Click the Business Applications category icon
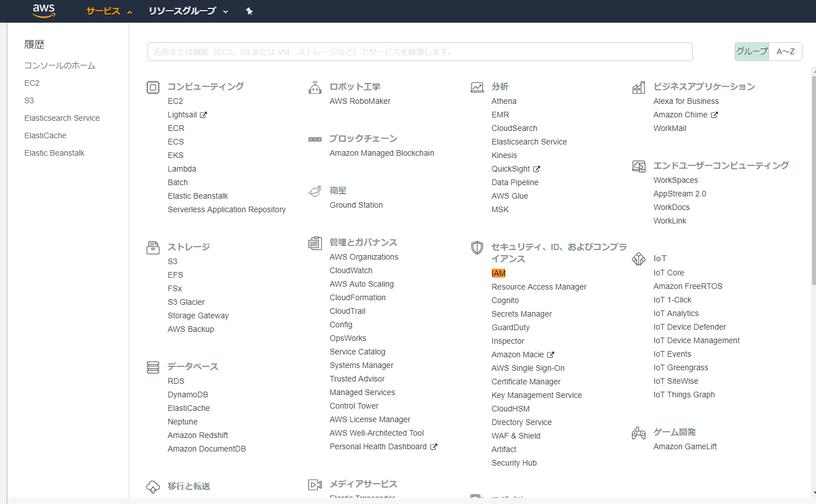The width and height of the screenshot is (816, 504). point(639,87)
